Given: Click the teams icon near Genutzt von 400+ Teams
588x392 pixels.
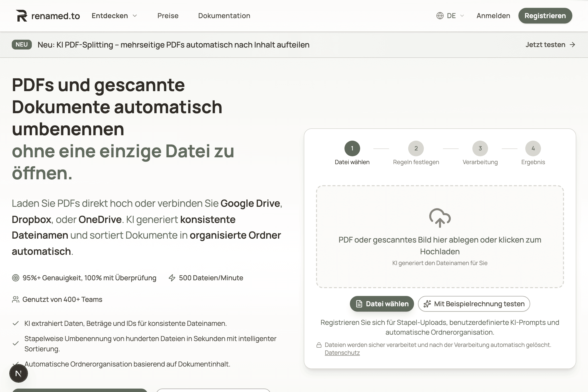Looking at the screenshot, I should (x=16, y=299).
